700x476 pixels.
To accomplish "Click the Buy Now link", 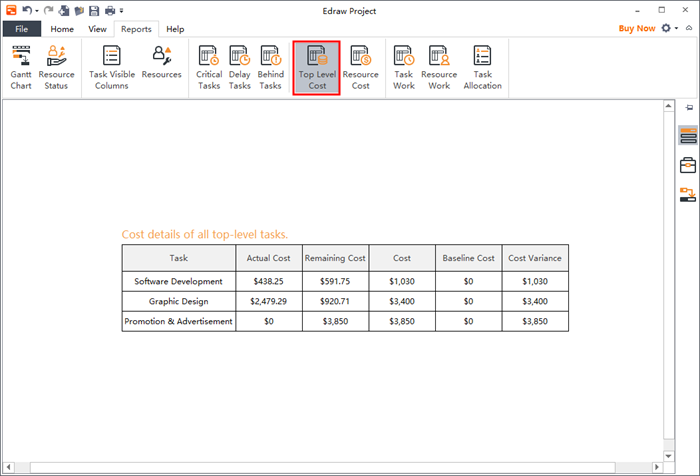I will (637, 28).
